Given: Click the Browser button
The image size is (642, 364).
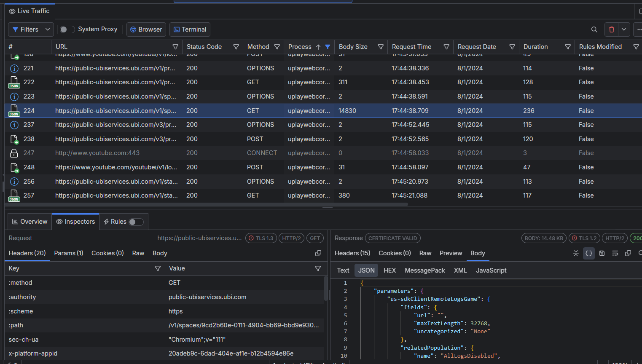Looking at the screenshot, I should (146, 29).
